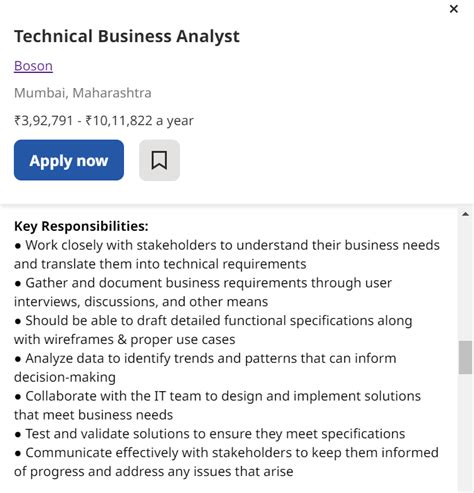Screen dimensions: 474x493
Task: Click the scrollbar up arrow
Action: (x=465, y=214)
